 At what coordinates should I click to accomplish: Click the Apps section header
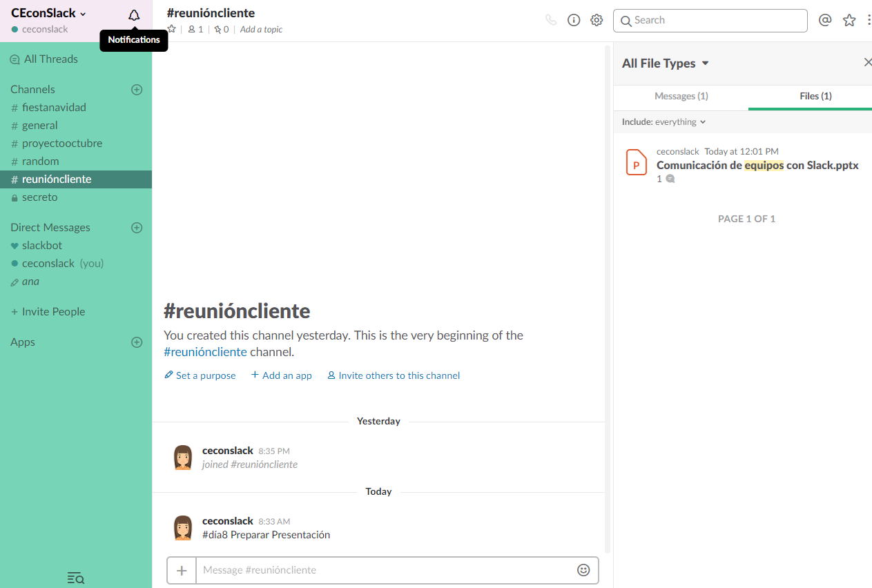(x=23, y=342)
